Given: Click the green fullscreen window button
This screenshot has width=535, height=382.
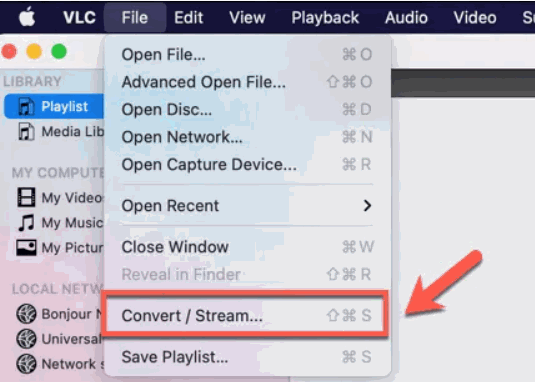Looking at the screenshot, I should [x=59, y=52].
